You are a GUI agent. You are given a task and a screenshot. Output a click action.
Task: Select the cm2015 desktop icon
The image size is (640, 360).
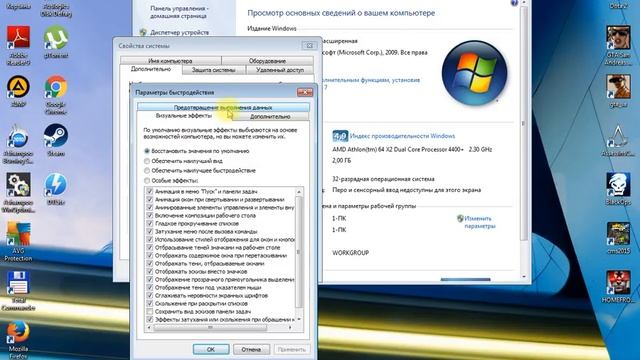[x=618, y=238]
